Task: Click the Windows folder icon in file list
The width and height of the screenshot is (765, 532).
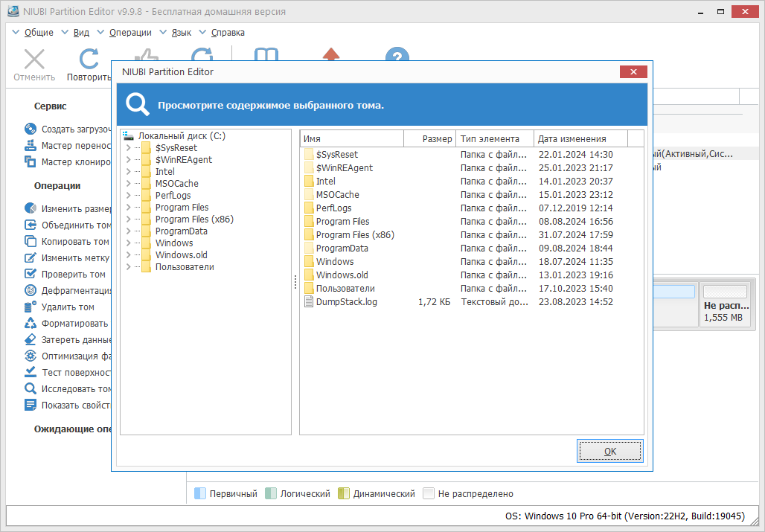Action: tap(308, 261)
